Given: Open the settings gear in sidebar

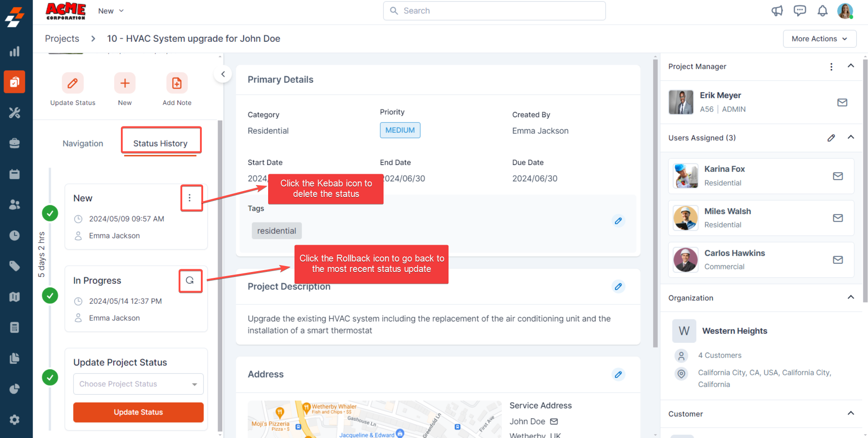Looking at the screenshot, I should (x=15, y=419).
